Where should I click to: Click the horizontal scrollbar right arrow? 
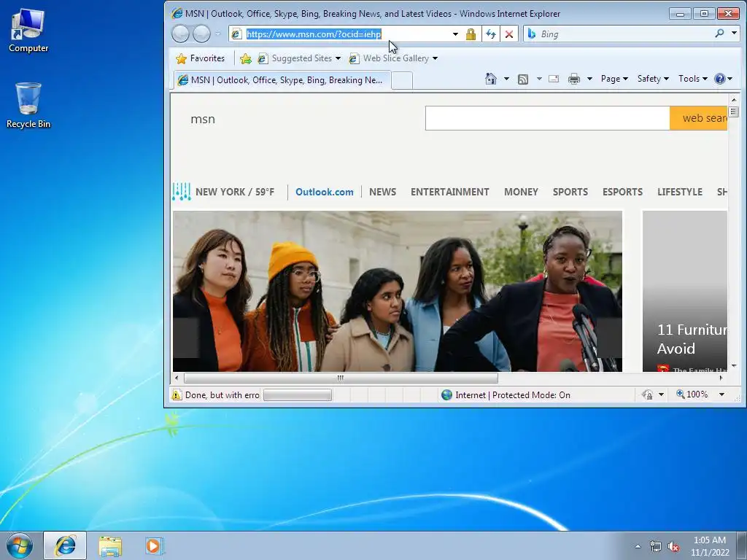(721, 378)
